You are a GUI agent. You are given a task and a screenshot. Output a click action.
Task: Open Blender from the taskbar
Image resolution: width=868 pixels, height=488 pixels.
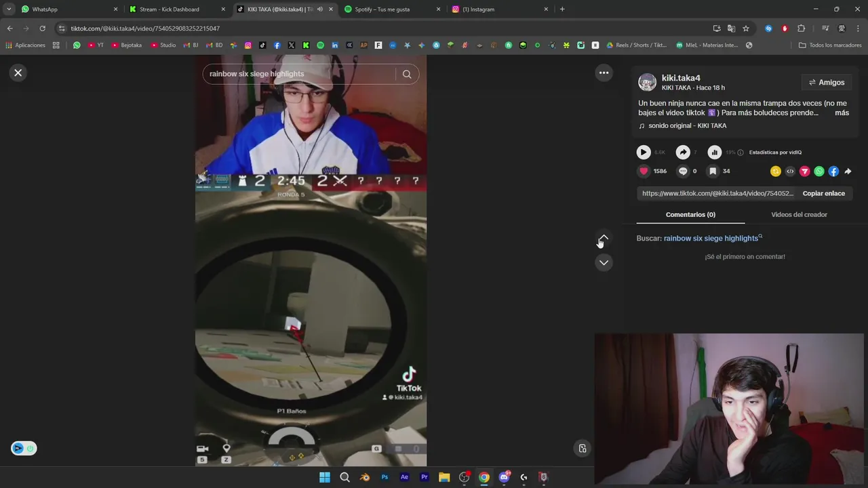(x=365, y=477)
